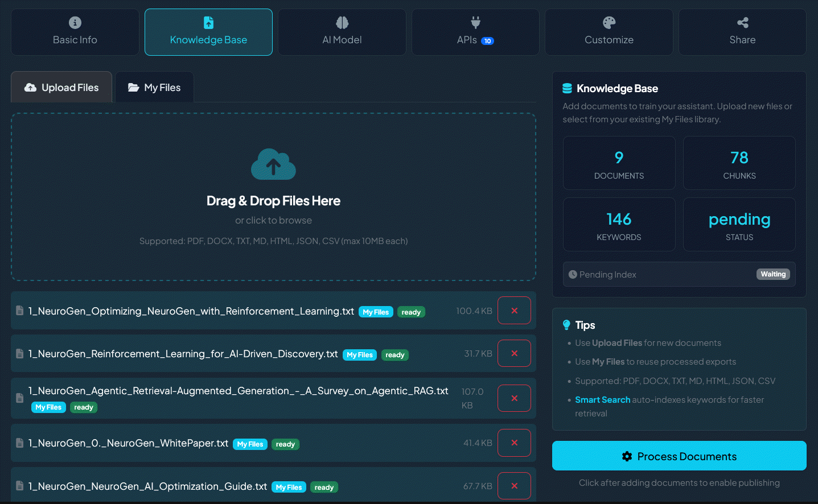Click the share-nodes icon on Share tab
Image resolution: width=818 pixels, height=504 pixels.
[742, 22]
